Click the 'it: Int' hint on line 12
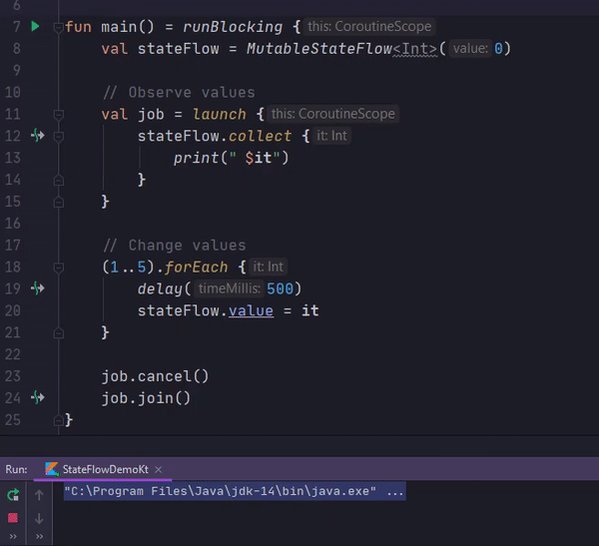Image resolution: width=599 pixels, height=546 pixels. [x=332, y=136]
